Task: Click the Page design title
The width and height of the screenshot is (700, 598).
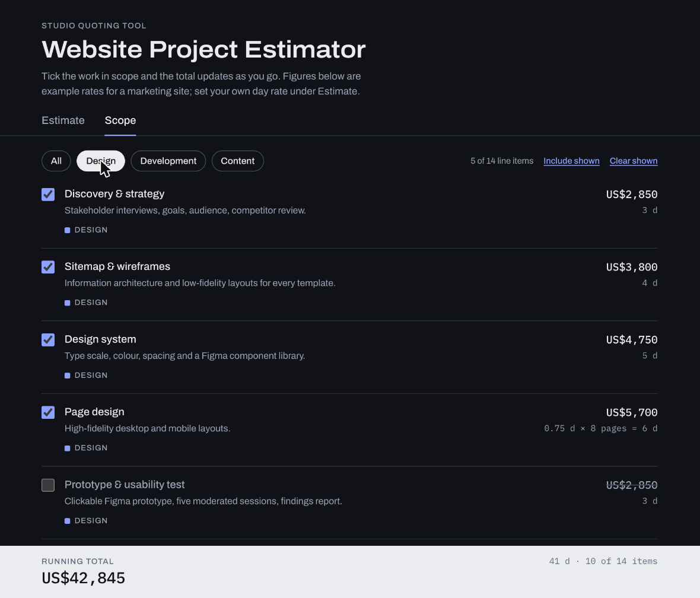Action: [94, 412]
